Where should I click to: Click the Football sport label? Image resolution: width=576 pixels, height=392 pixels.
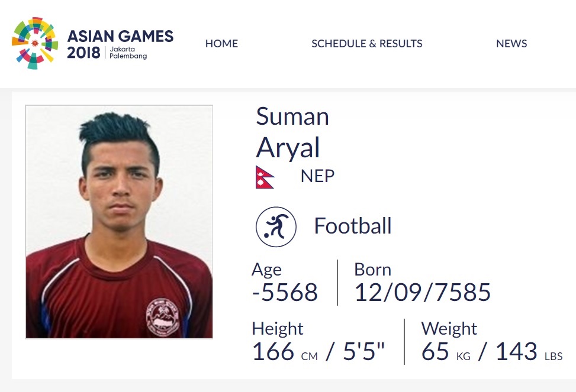click(353, 226)
